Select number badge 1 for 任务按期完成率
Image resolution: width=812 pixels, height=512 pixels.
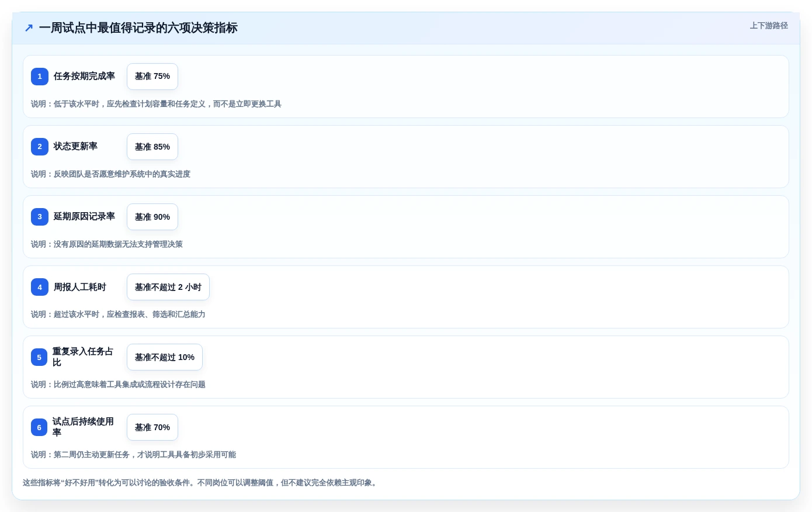[x=40, y=77]
